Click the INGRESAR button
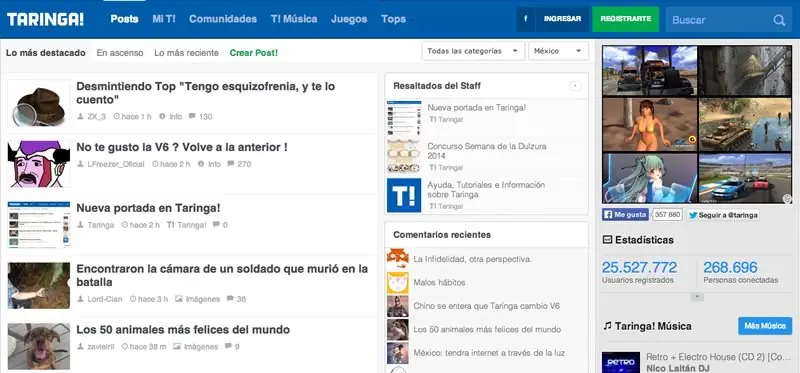800x373 pixels. click(562, 19)
